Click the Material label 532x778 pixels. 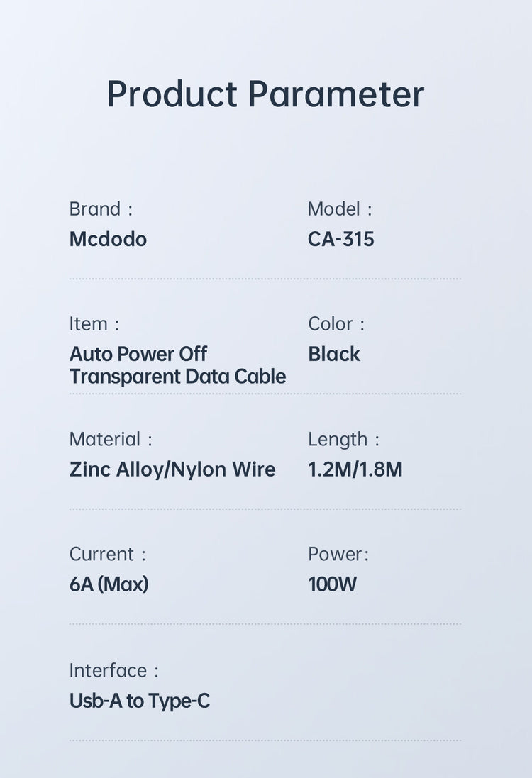click(105, 439)
